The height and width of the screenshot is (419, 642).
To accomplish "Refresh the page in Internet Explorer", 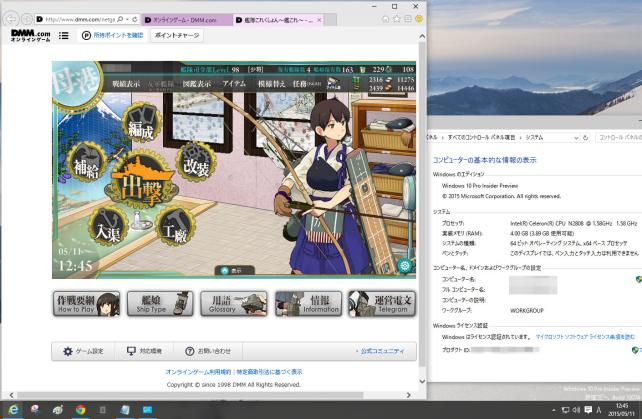I will [x=134, y=19].
